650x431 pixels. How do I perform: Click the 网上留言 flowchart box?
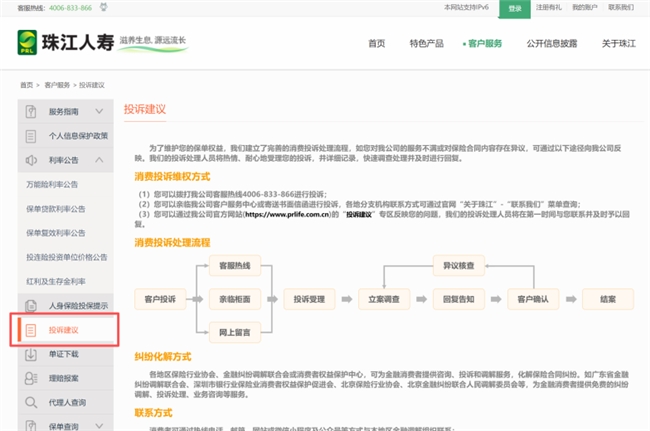point(235,332)
